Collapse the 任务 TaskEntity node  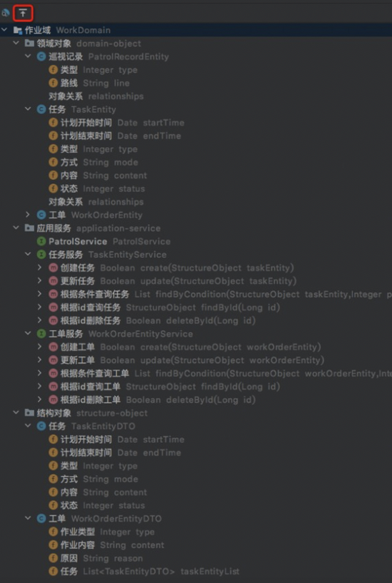28,109
